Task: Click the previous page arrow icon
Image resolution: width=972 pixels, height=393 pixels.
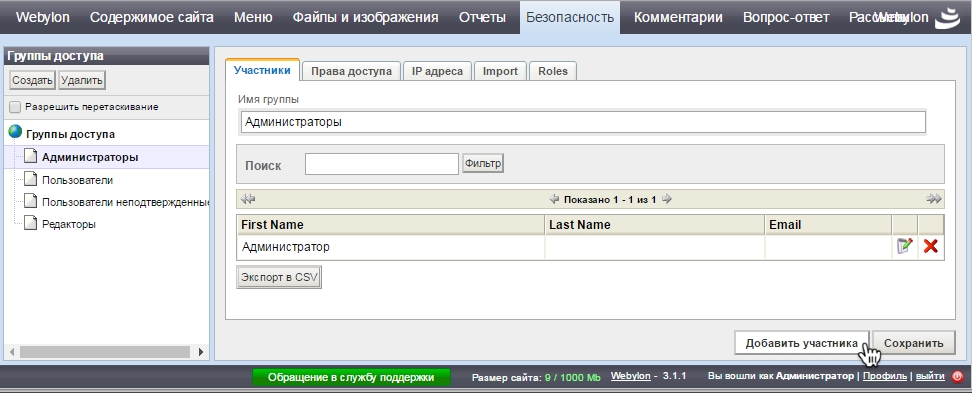Action: tap(554, 199)
